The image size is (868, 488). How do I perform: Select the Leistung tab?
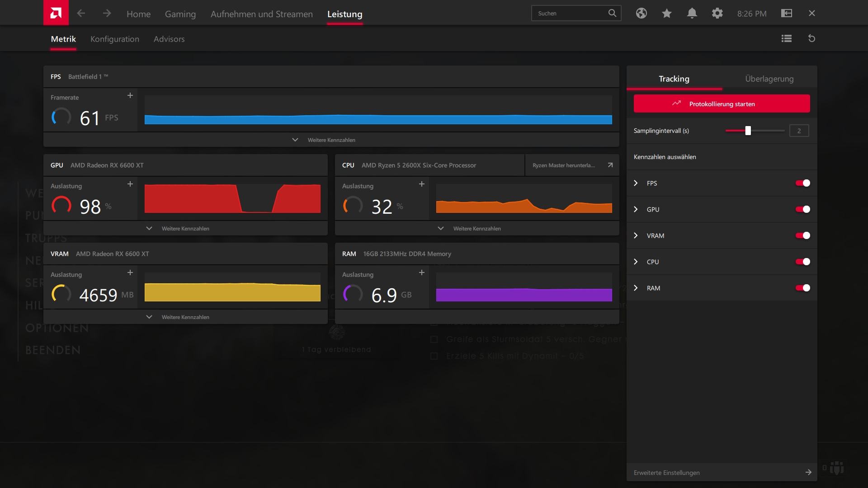pos(344,14)
